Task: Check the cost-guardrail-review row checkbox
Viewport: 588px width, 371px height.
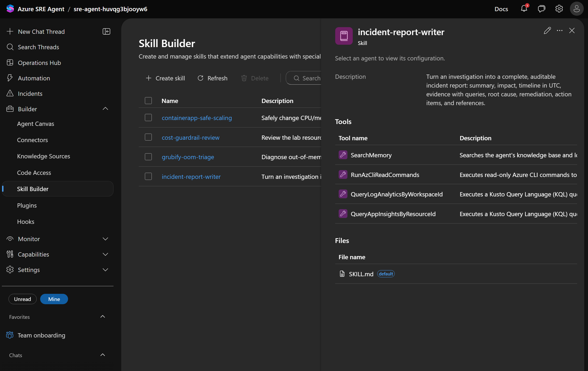Action: pos(148,137)
